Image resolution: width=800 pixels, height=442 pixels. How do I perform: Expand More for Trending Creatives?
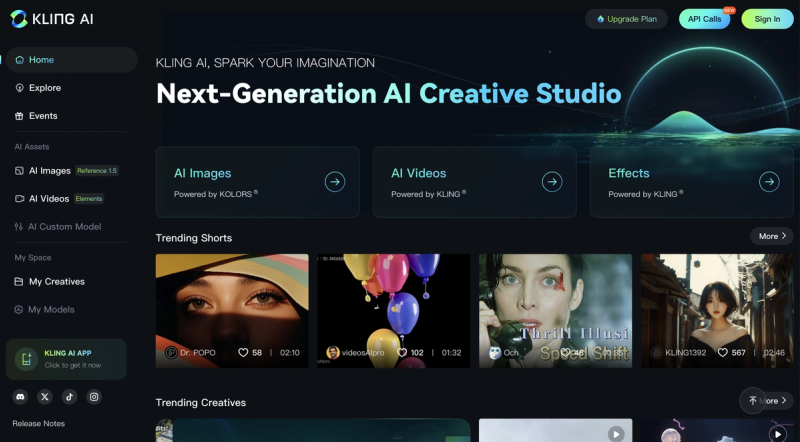[x=779, y=401]
